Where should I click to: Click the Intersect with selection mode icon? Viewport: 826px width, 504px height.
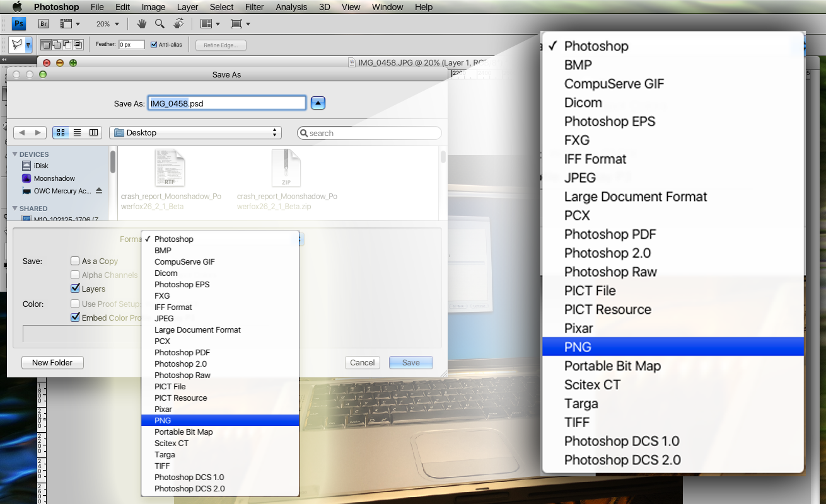[78, 45]
